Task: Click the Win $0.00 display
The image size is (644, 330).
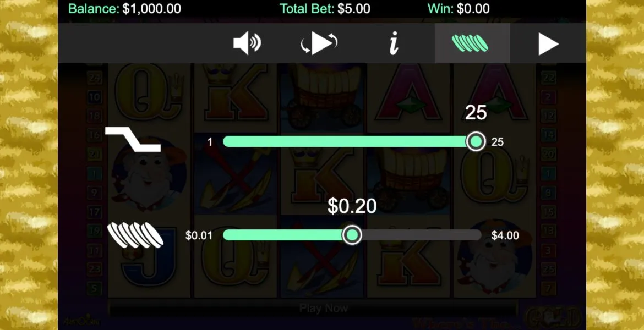Action: 459,9
